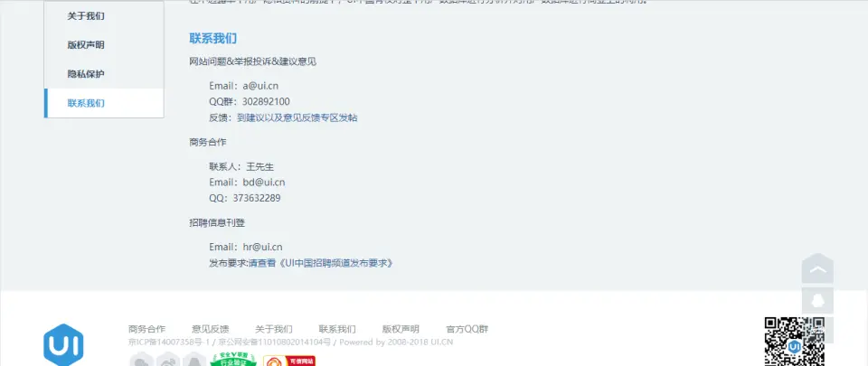Click the red trusted website badge

289,361
